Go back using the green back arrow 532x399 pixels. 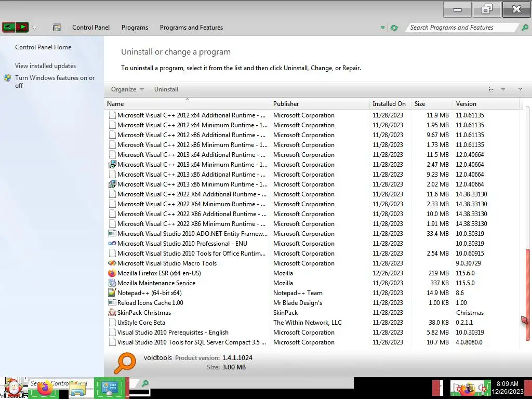8,27
